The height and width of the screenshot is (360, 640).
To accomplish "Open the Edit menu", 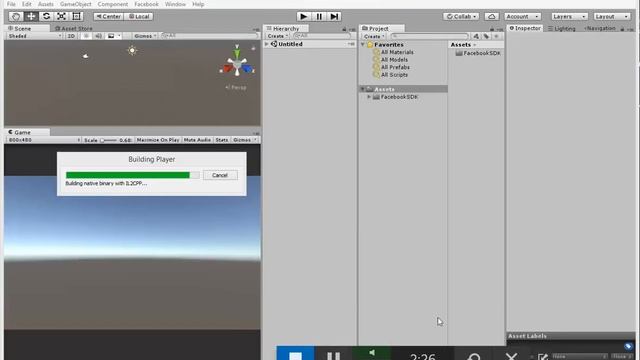I will [x=27, y=4].
